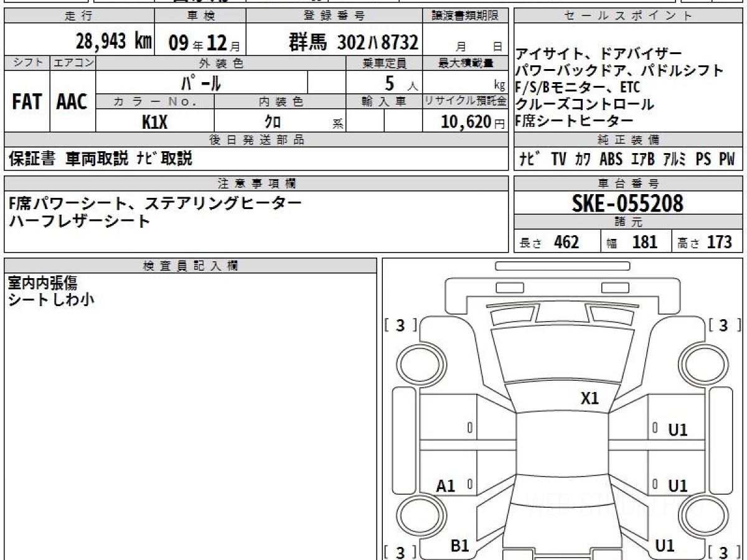Select sales point アイサイト、ドアバイザー
Screen dimensions: 747x560
click(598, 54)
